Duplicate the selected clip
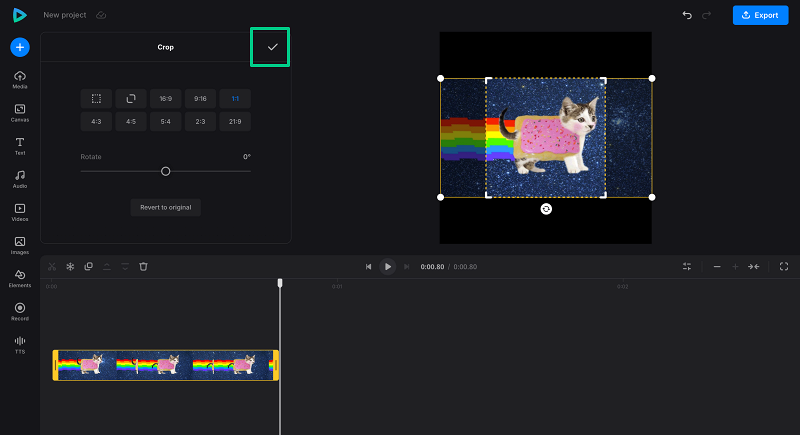The image size is (800, 435). click(88, 266)
